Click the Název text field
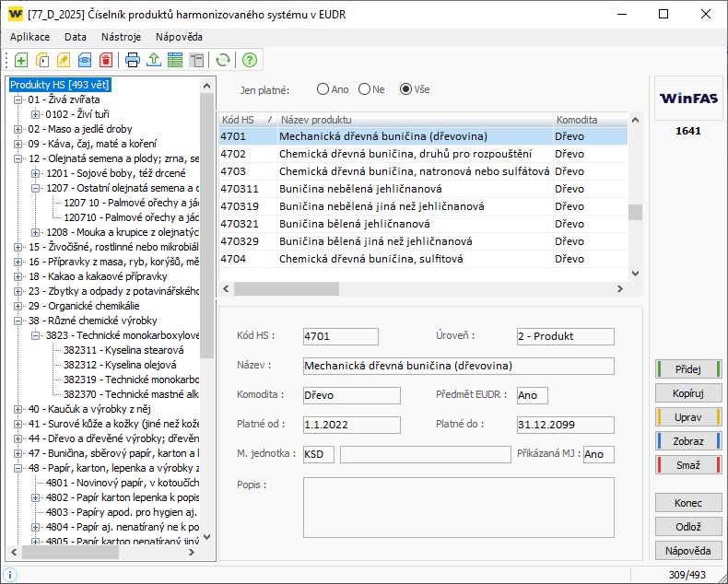The height and width of the screenshot is (584, 728). coord(458,366)
